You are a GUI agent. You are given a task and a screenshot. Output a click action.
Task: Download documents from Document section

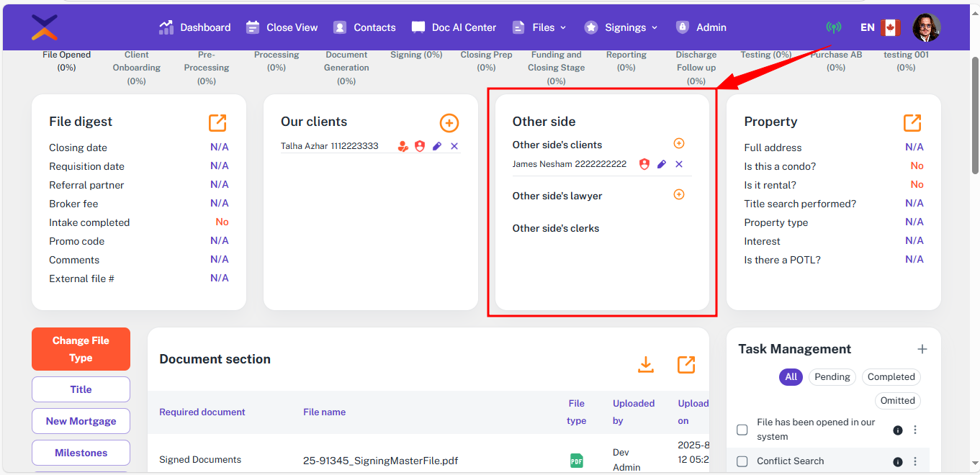646,365
